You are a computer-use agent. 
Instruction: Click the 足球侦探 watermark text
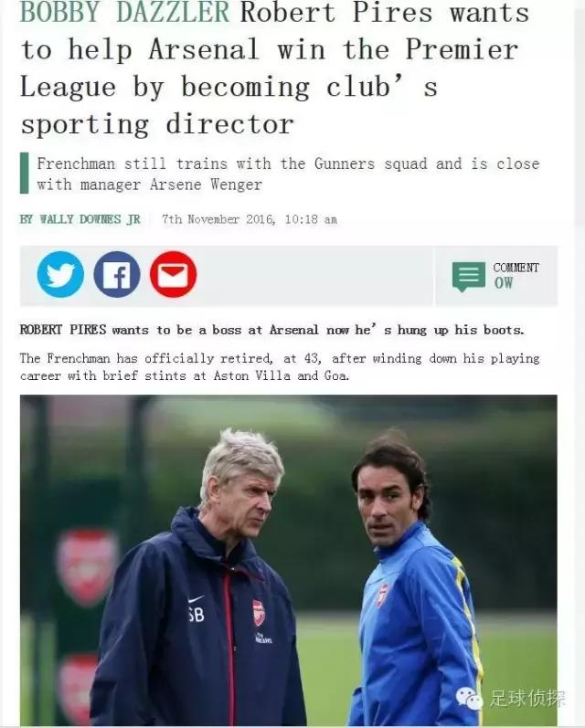click(527, 698)
